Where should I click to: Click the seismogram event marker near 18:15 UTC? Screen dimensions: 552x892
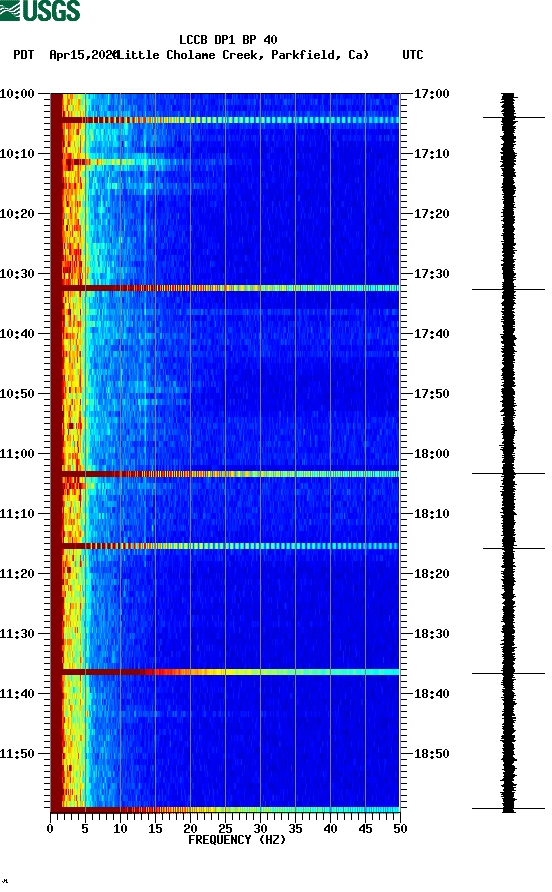click(x=514, y=548)
